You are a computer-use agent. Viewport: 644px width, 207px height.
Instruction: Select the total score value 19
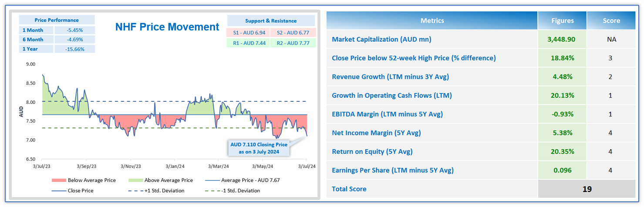pyautogui.click(x=587, y=189)
